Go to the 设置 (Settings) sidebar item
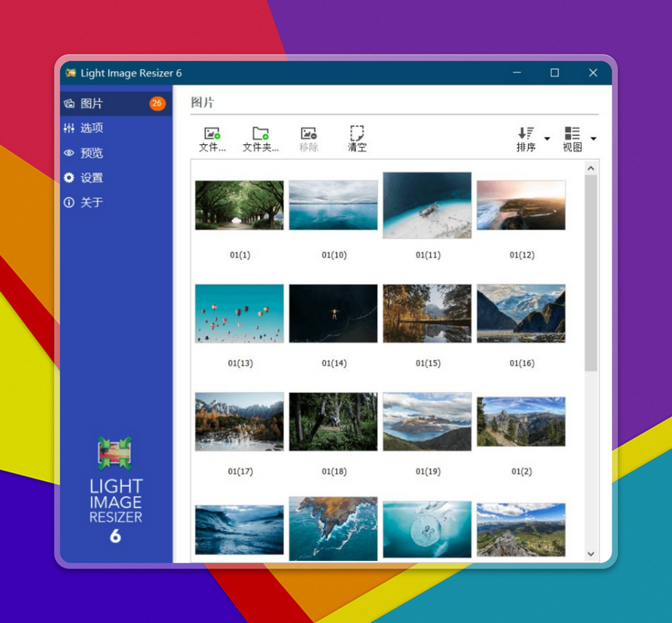672x623 pixels. [x=92, y=178]
